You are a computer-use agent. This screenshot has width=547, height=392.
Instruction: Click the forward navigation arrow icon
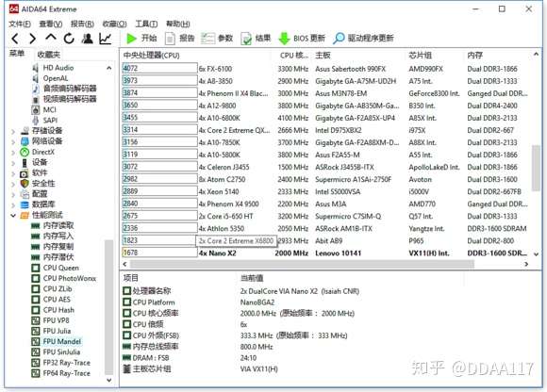tap(32, 39)
